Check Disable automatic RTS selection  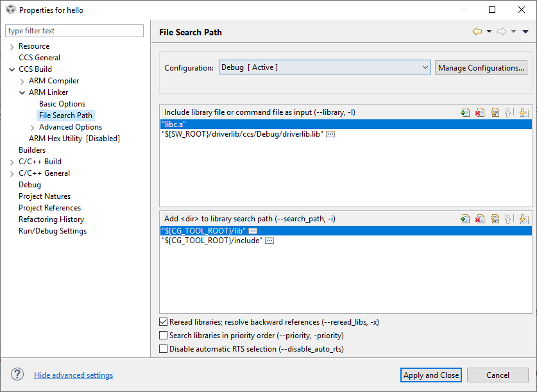coord(164,349)
